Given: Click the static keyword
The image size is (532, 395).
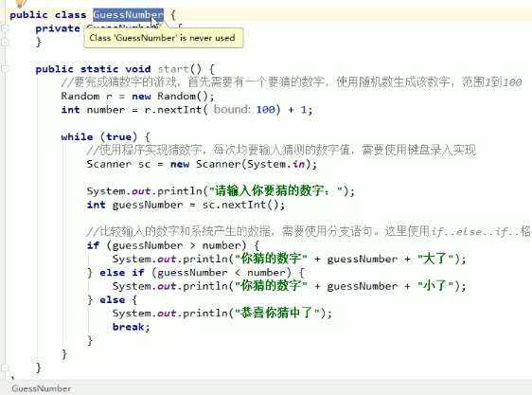Looking at the screenshot, I should coord(99,69).
